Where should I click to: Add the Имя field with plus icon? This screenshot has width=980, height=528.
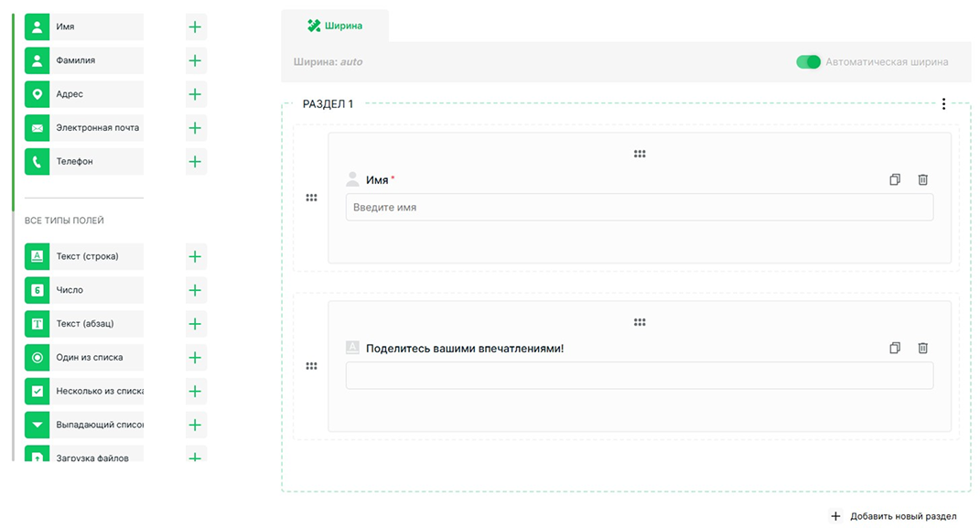point(195,27)
